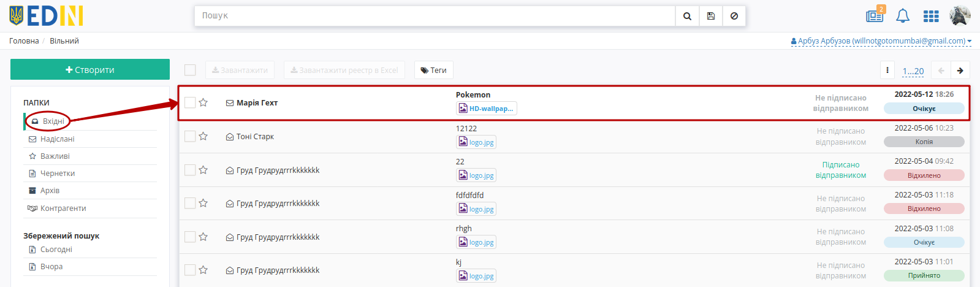Go to next page arrow
The height and width of the screenshot is (287, 980).
click(x=960, y=71)
